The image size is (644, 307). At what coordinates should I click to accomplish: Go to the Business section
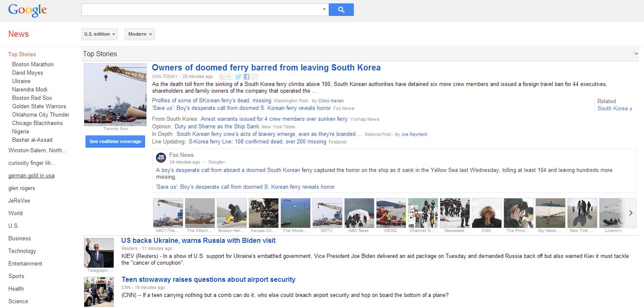20,238
